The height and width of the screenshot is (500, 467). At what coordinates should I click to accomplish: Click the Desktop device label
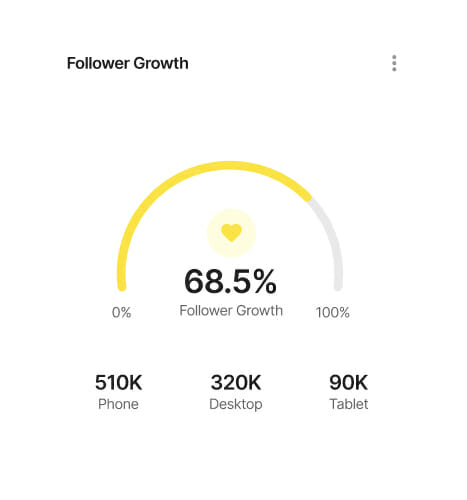point(236,404)
